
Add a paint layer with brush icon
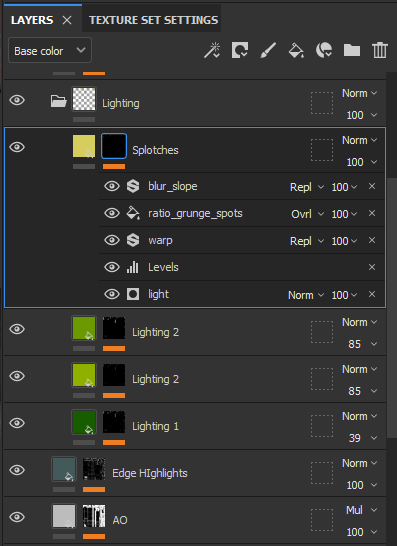268,50
